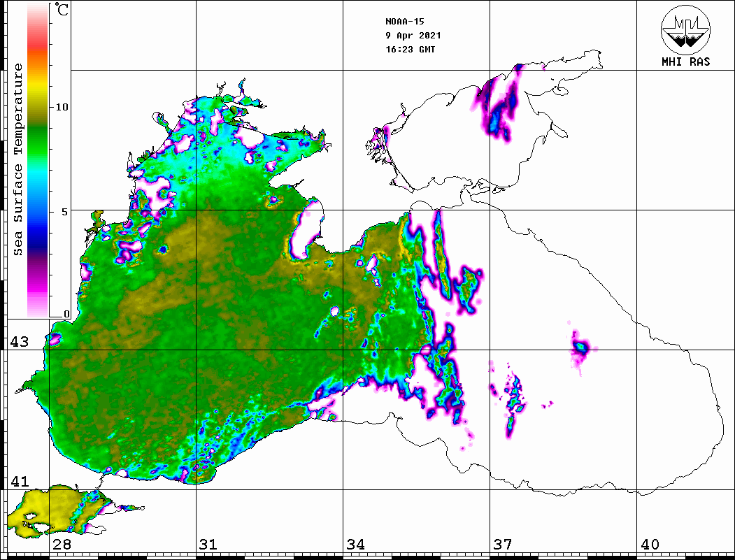Click the "5" colorbar tick label
The image size is (735, 560).
[65, 212]
